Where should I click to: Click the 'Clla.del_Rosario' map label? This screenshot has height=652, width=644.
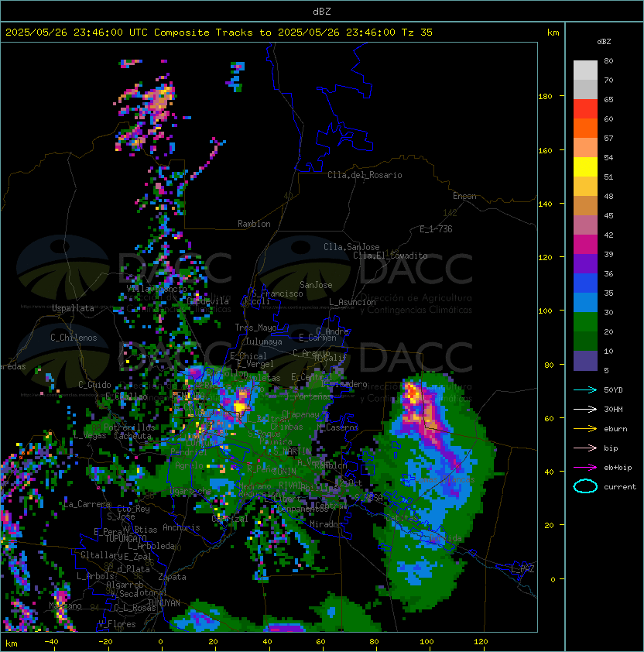(365, 175)
